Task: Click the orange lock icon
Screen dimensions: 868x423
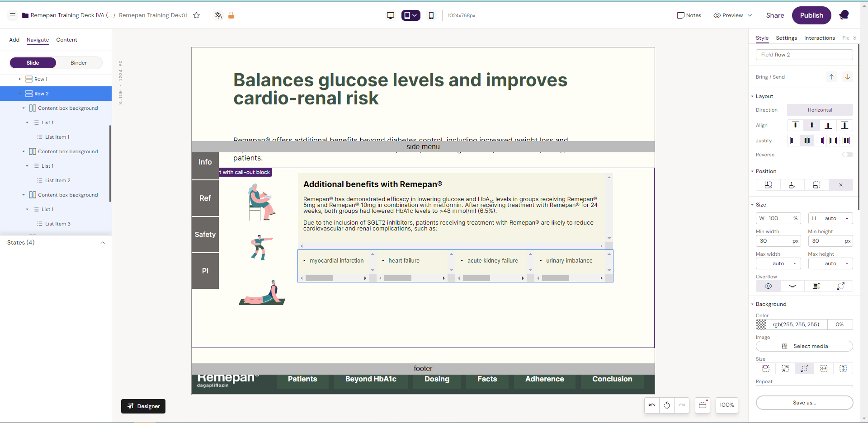Action: pyautogui.click(x=231, y=15)
